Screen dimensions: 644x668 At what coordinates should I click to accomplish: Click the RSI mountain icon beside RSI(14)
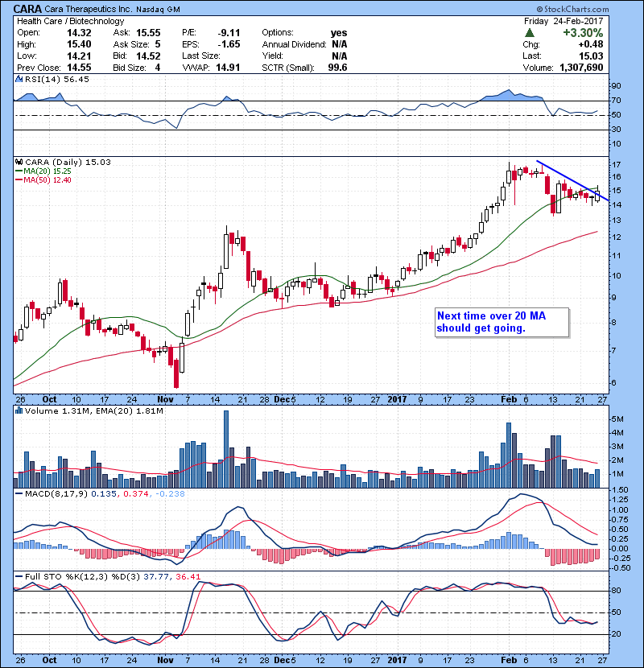19,79
